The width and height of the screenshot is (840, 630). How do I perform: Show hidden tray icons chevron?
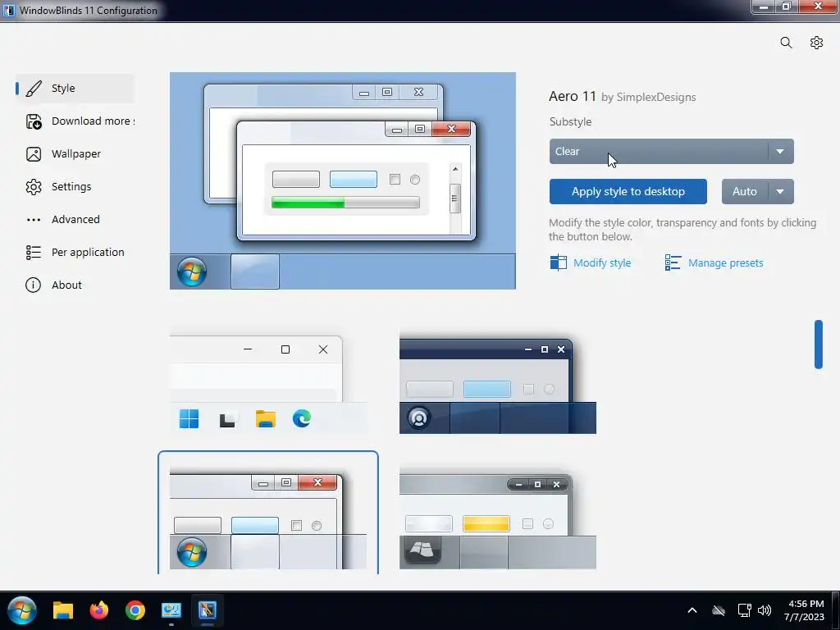coord(692,610)
